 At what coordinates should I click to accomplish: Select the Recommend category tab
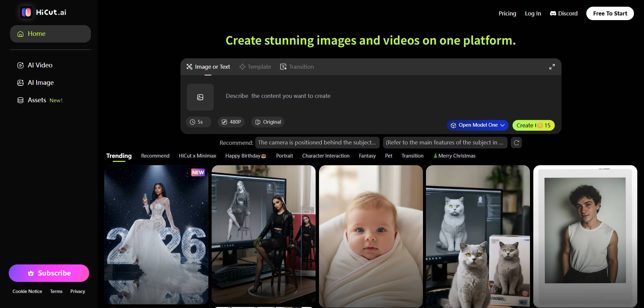coord(155,156)
